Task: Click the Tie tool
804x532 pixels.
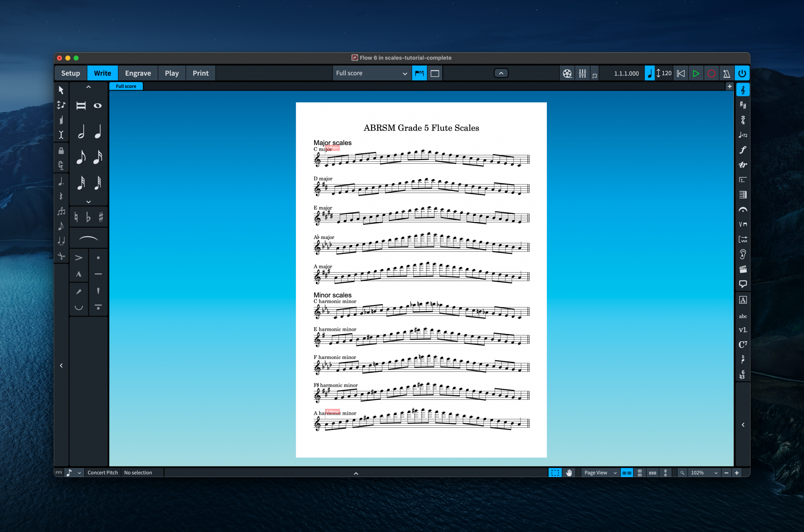Action: coord(61,241)
